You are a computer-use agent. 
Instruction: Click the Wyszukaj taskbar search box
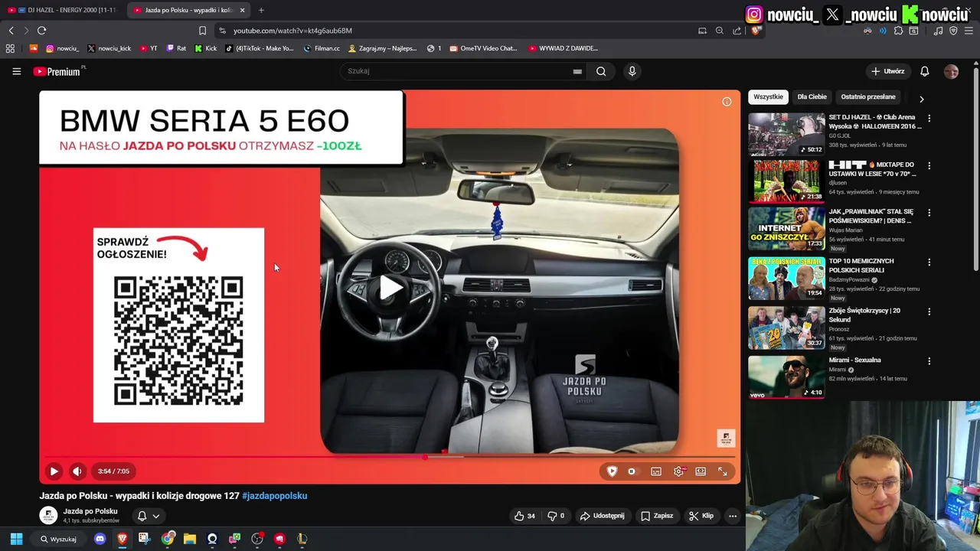pyautogui.click(x=60, y=539)
